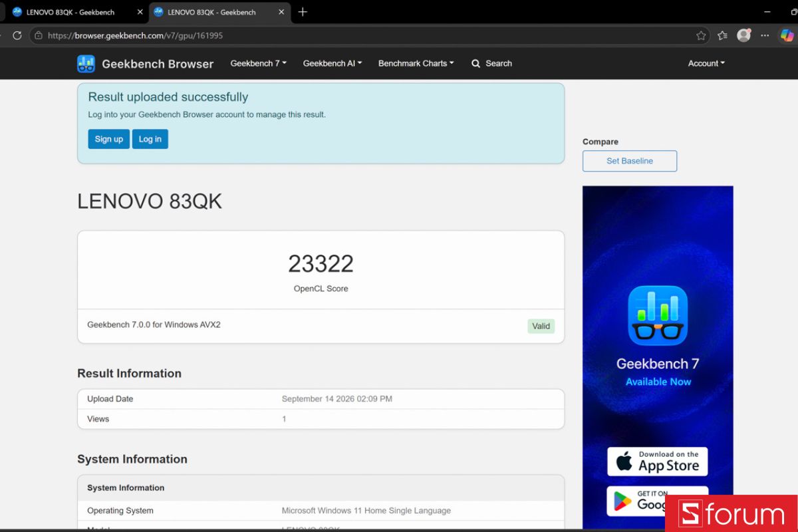Select the second LENOVO 83QK tab
Screen dimensions: 798x532
(x=219, y=12)
